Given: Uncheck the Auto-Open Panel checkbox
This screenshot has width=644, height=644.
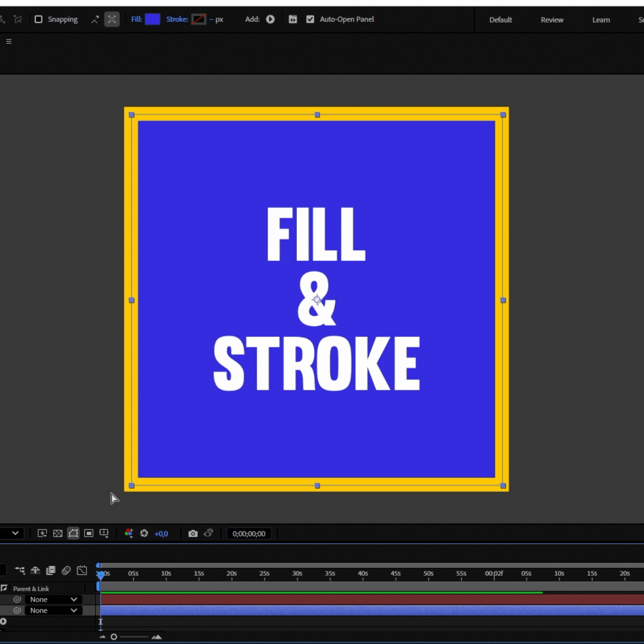Looking at the screenshot, I should point(310,19).
